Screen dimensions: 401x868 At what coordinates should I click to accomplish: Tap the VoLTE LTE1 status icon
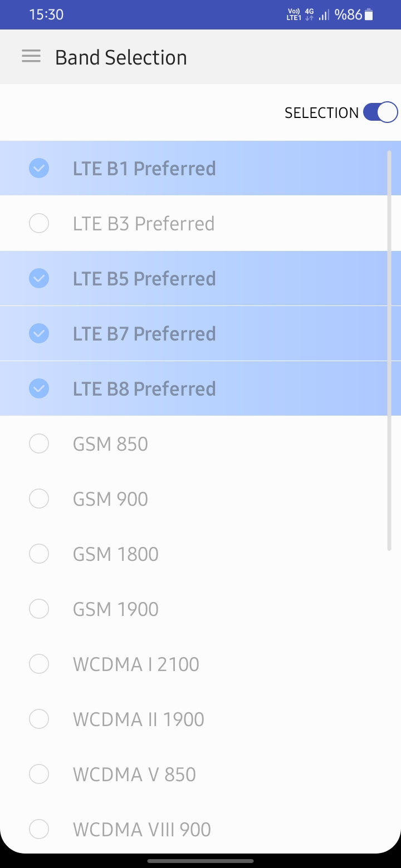(x=294, y=15)
